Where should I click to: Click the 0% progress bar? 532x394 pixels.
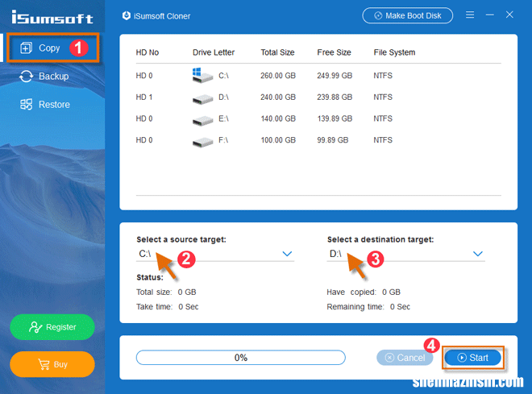240,357
